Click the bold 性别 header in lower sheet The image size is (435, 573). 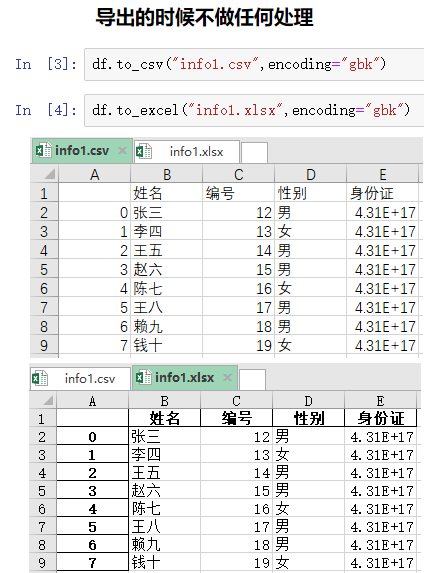pos(309,418)
